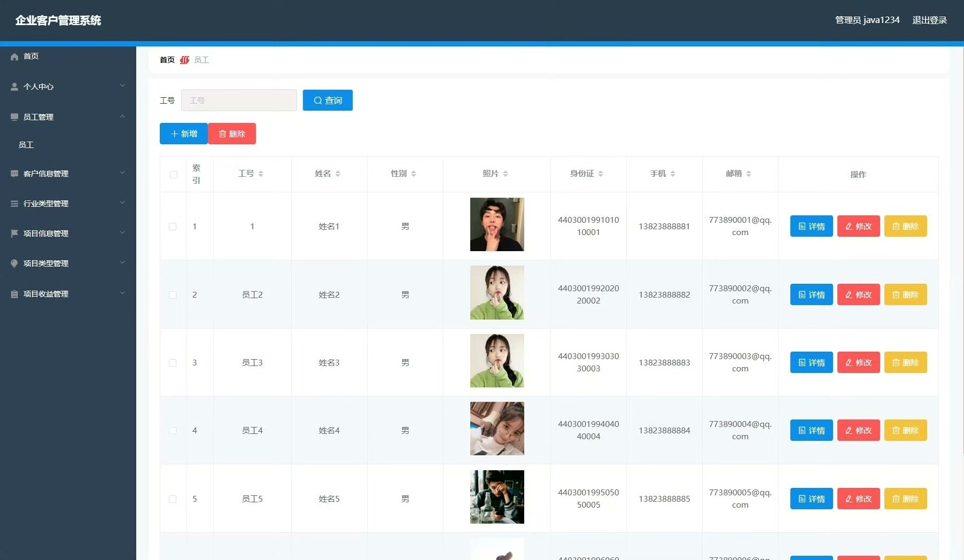Check the row checkbox for 员工5
Viewport: 964px width, 560px height.
point(173,499)
